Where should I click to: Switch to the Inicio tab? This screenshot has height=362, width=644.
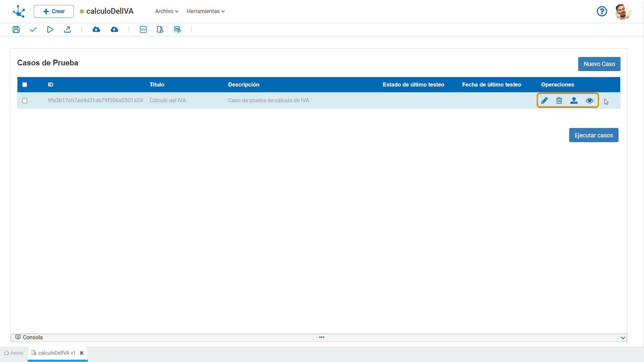tap(14, 353)
